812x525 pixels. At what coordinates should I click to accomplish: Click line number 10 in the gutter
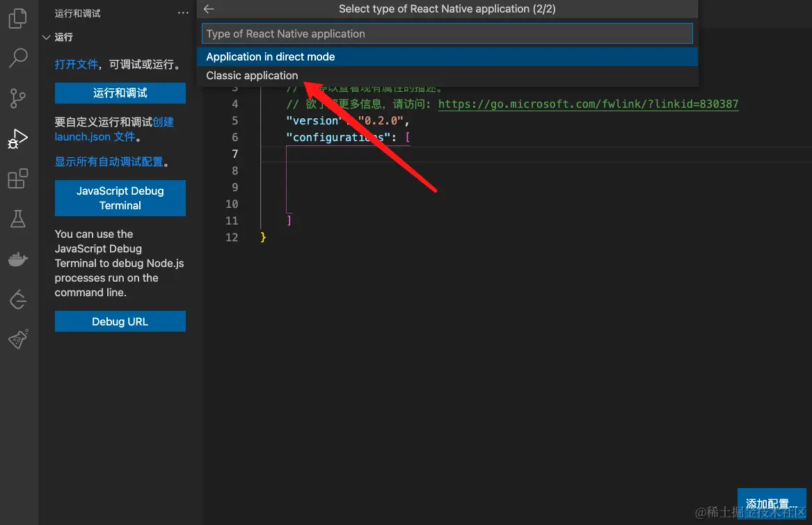click(x=232, y=204)
